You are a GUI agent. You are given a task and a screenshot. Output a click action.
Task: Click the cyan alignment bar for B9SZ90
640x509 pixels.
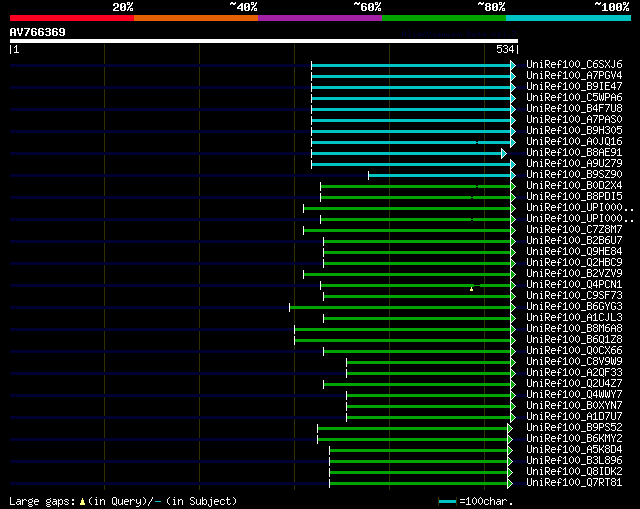click(x=440, y=176)
